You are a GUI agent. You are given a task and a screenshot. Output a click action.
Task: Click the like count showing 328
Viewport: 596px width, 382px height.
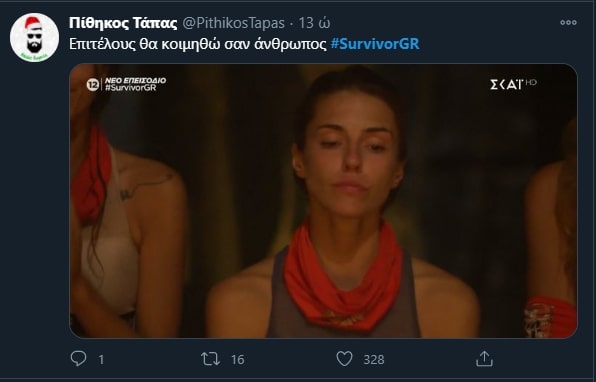[374, 360]
